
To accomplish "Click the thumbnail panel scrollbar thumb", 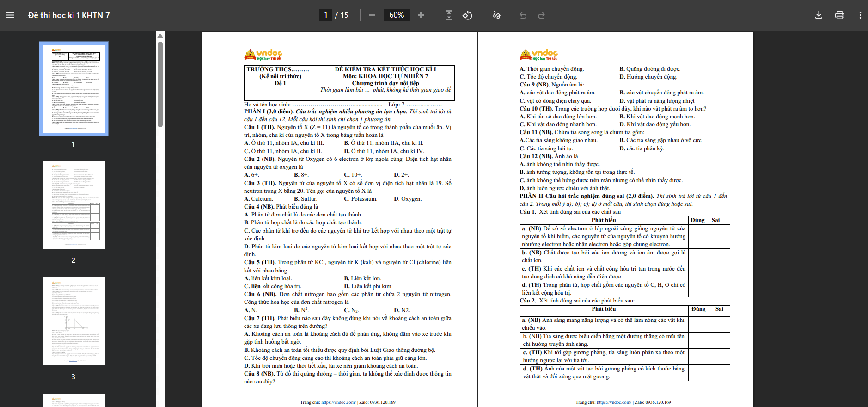I will [160, 84].
